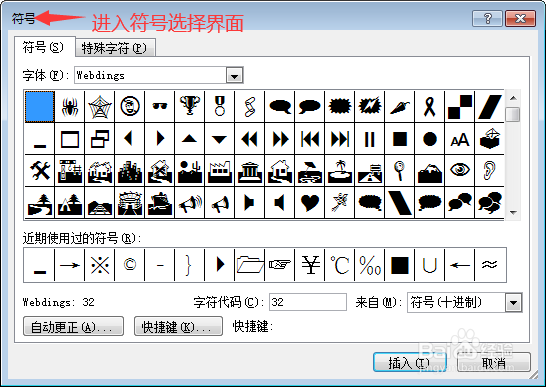This screenshot has height=387, width=546.
Task: Select the ear symbol in grid
Action: pos(489,171)
